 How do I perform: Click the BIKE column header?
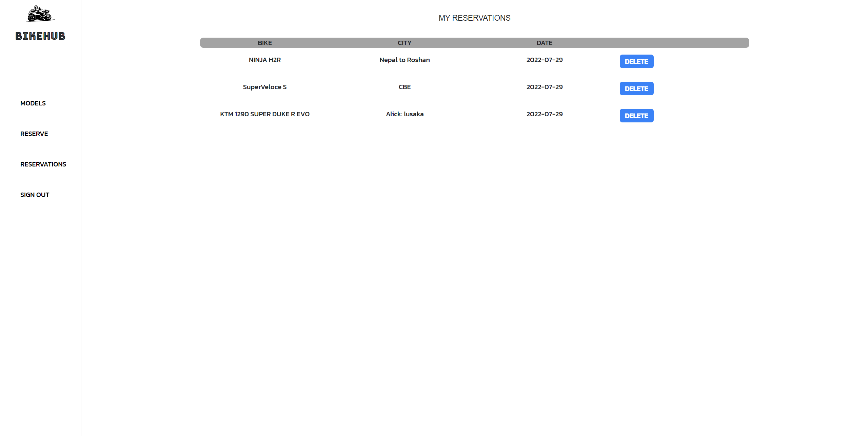[264, 43]
